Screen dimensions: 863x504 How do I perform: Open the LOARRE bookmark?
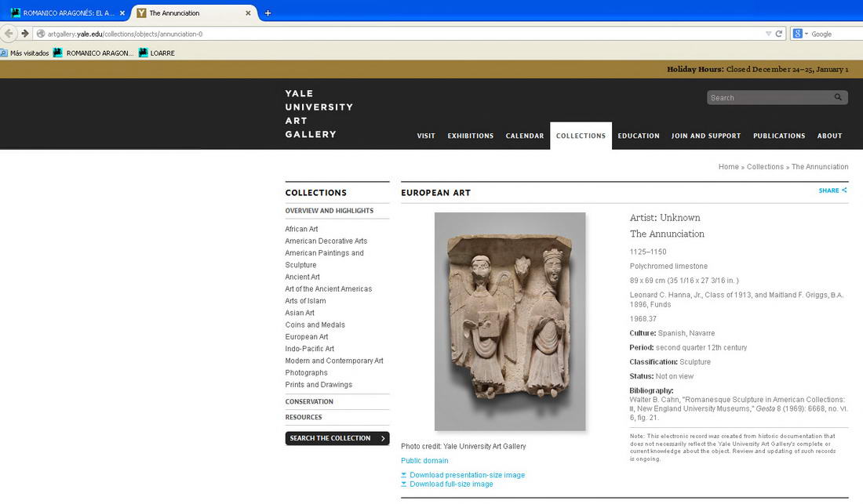click(x=156, y=53)
